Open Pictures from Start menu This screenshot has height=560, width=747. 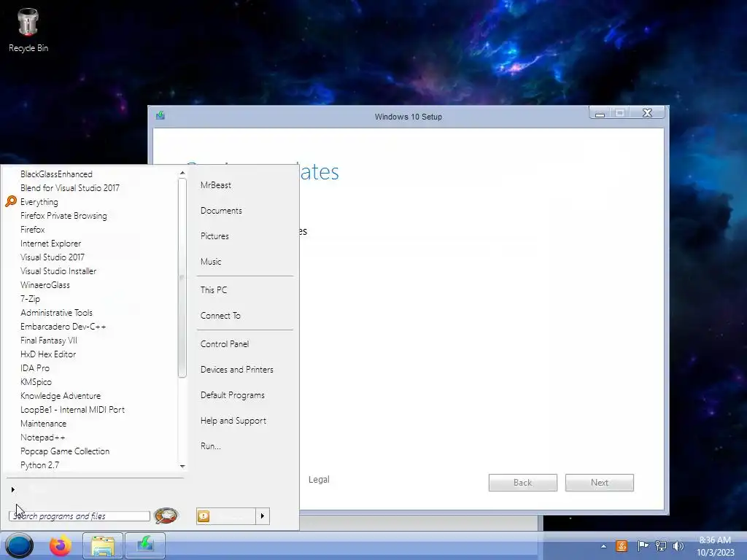[x=214, y=236]
